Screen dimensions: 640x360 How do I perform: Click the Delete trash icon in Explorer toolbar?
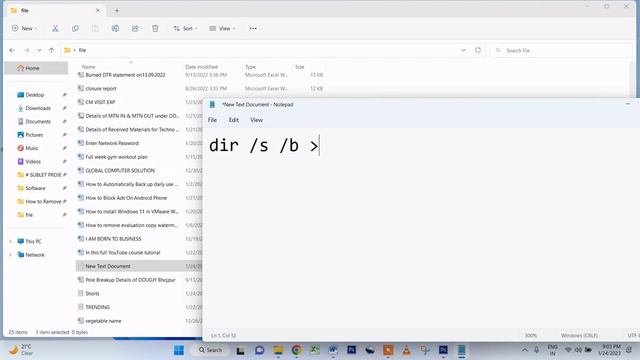click(x=155, y=29)
